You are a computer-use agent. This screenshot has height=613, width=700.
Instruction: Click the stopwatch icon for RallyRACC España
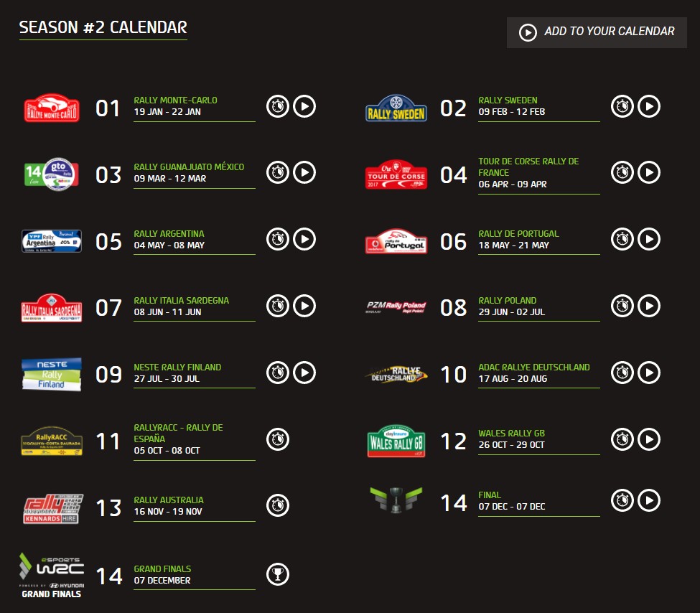(278, 439)
